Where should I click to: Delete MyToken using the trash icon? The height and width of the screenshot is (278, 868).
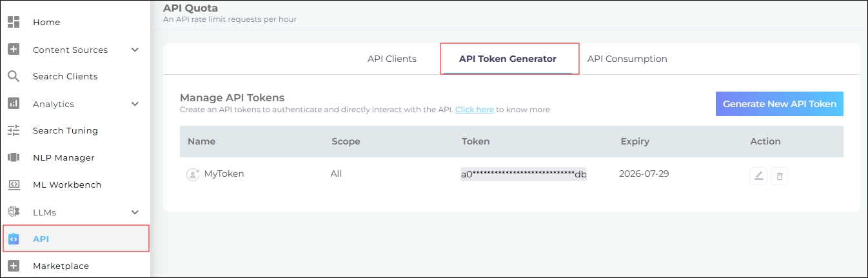click(780, 175)
